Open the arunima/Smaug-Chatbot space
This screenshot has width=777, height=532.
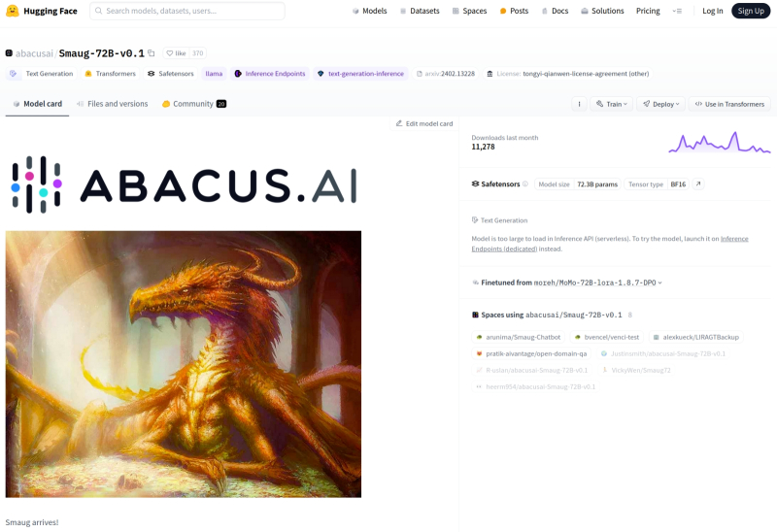click(x=517, y=337)
